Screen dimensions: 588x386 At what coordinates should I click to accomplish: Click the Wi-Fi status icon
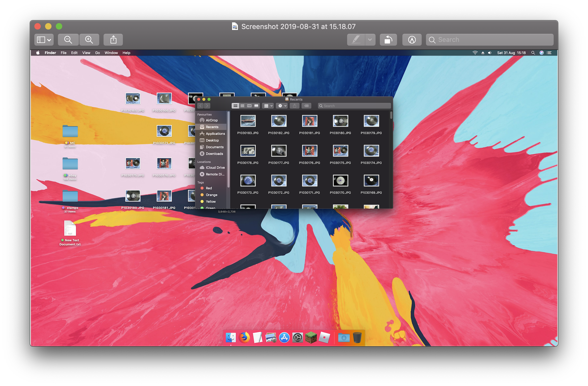pos(475,53)
